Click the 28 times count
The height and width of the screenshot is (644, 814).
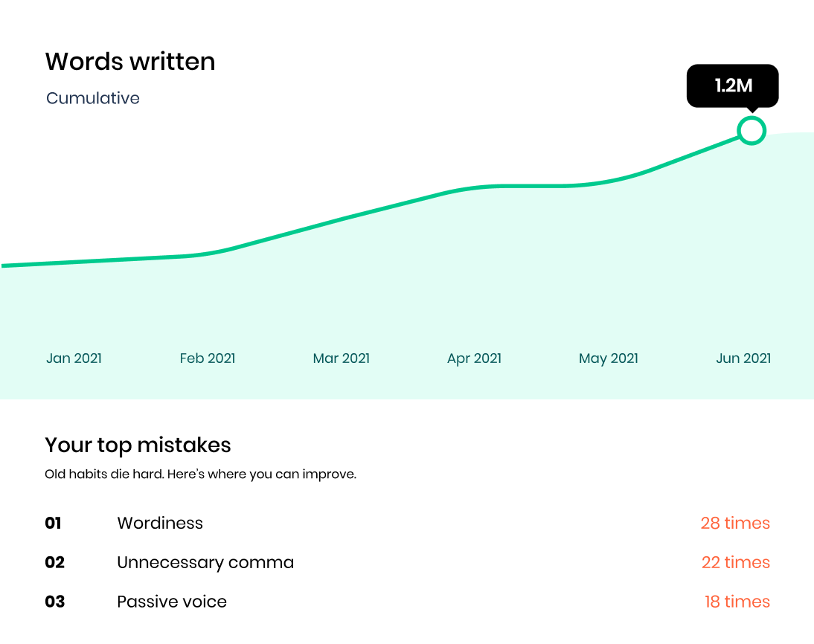coord(735,523)
